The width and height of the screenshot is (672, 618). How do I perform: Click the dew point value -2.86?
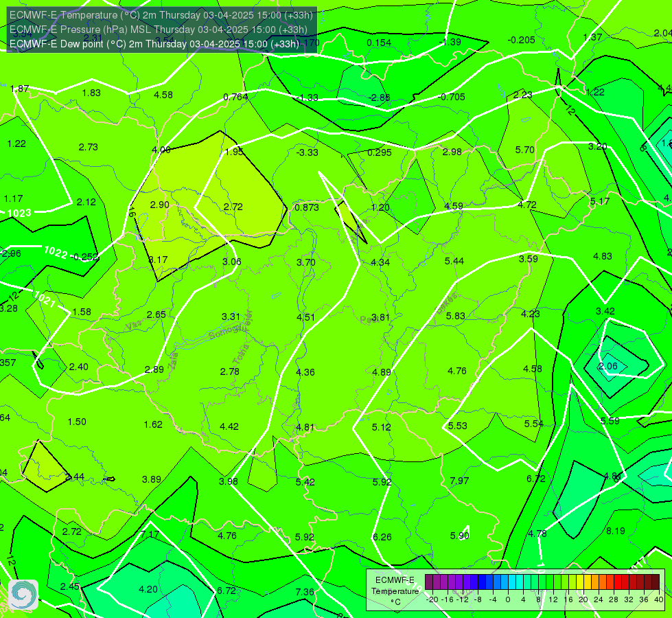pyautogui.click(x=380, y=98)
